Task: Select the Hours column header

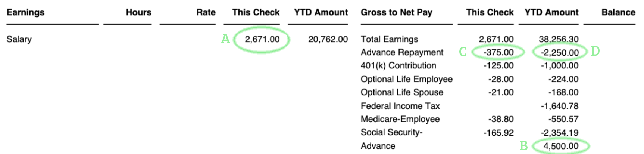Action: tap(138, 12)
